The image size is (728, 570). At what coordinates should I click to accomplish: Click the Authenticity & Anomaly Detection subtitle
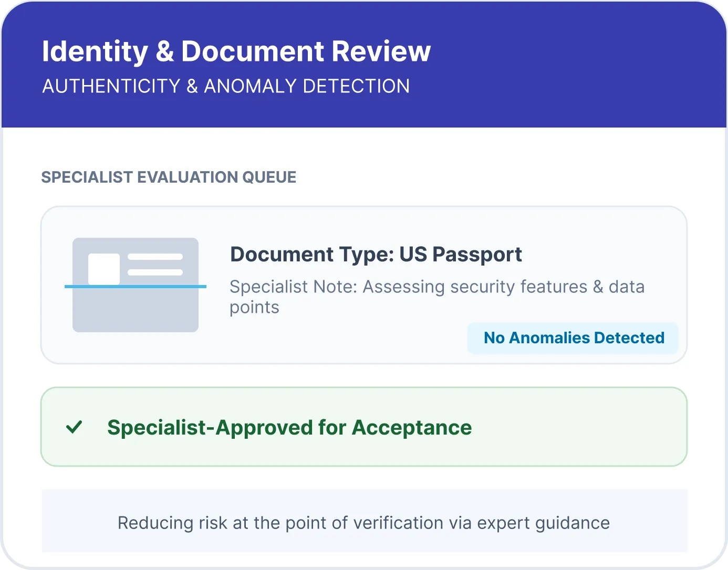(226, 86)
